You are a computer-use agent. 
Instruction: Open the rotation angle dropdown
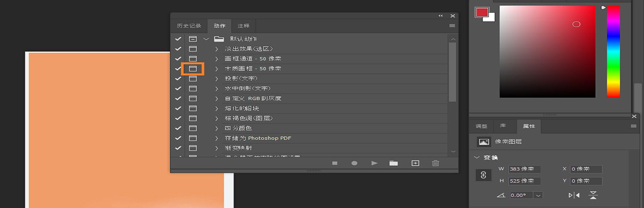click(x=538, y=195)
